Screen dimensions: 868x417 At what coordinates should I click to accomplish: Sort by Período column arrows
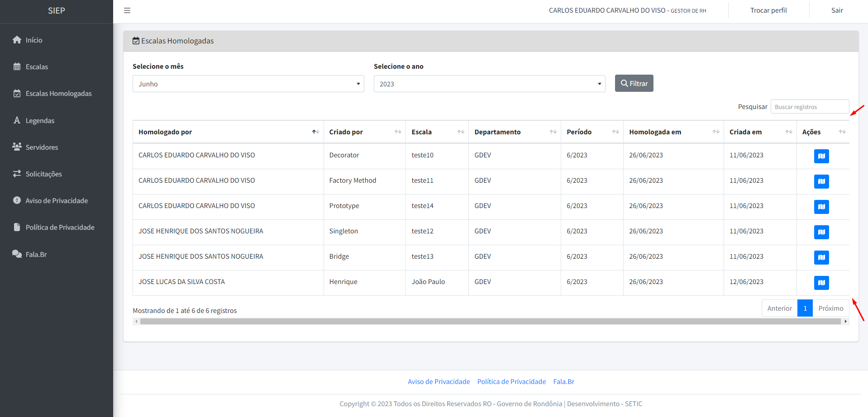coord(615,132)
